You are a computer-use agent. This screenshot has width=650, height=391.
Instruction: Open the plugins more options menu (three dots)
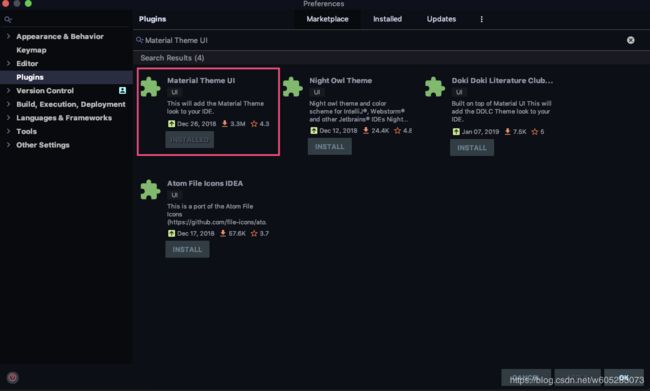[481, 19]
